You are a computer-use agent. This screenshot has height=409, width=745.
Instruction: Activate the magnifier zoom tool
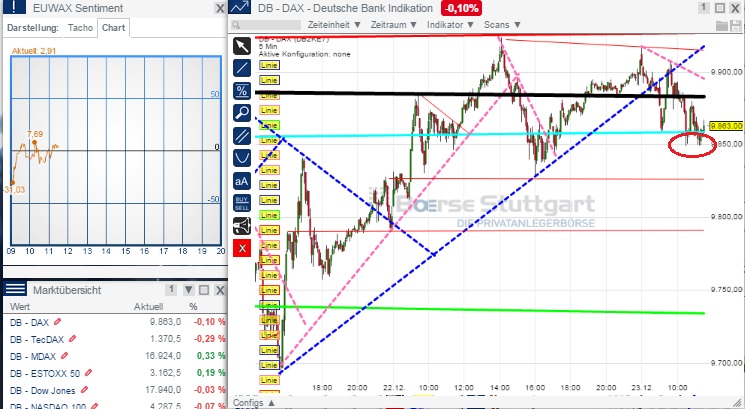(x=242, y=113)
